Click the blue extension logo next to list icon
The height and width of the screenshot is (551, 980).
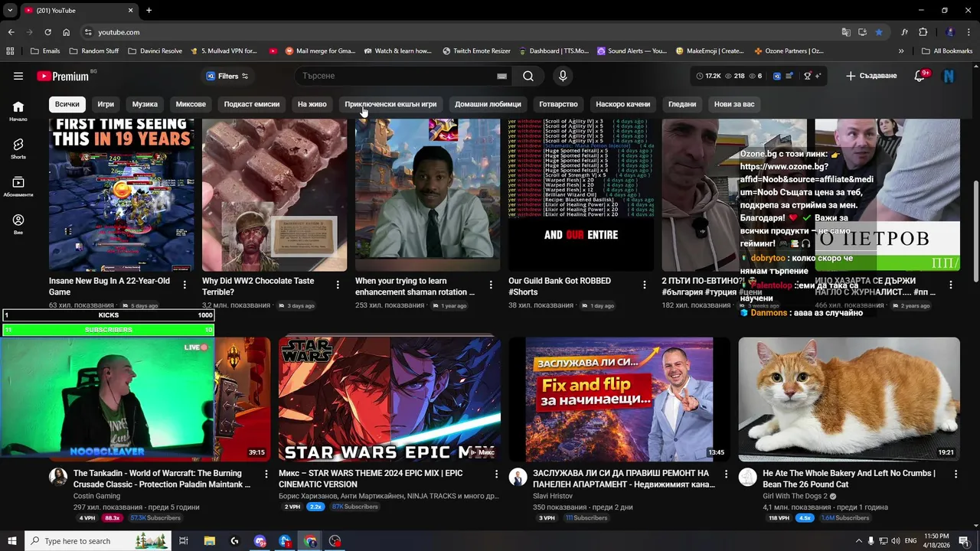pos(776,76)
